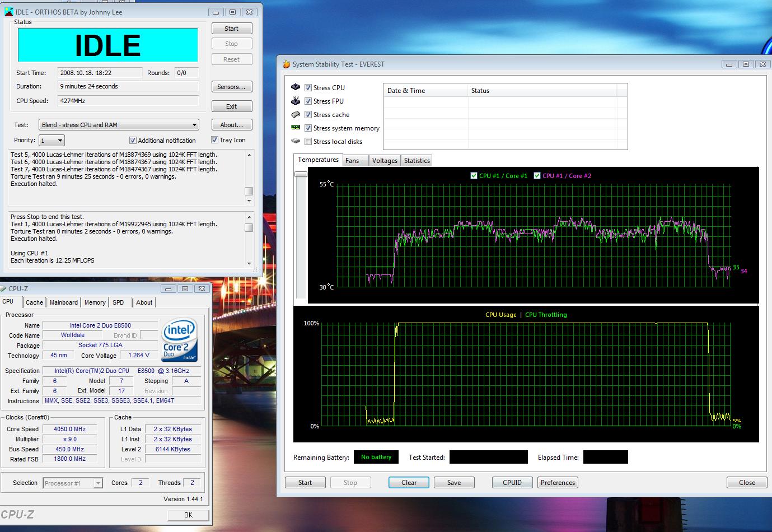
Task: Uncheck the Tray Icon option
Action: pyautogui.click(x=214, y=140)
